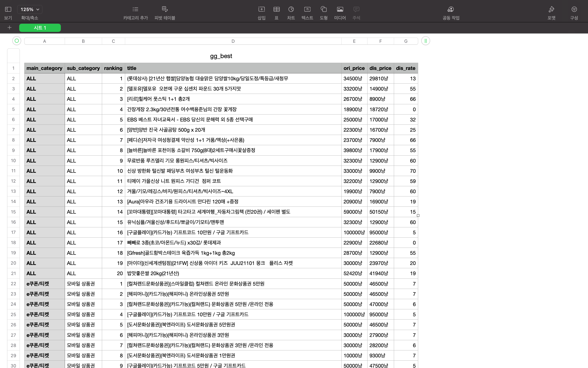
Task: Click the gg_best table title
Action: (x=221, y=56)
